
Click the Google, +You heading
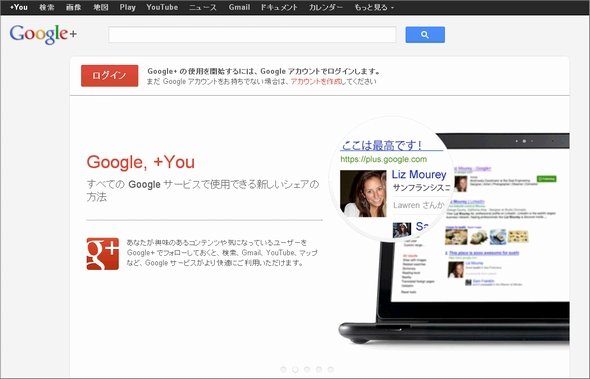[x=141, y=162]
